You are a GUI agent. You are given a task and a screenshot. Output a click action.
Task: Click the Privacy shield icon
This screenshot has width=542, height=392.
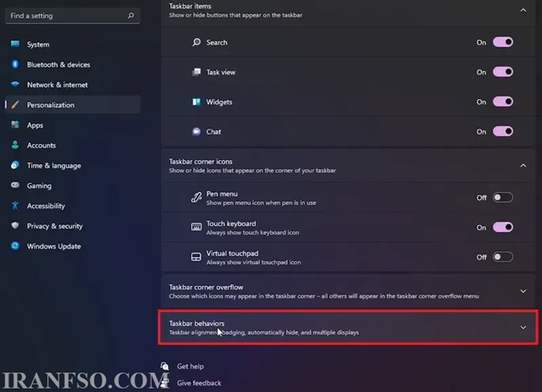pyautogui.click(x=15, y=225)
